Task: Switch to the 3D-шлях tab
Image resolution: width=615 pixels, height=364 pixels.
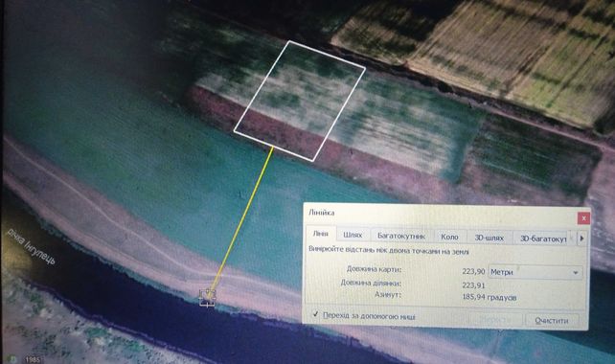Action: click(x=490, y=238)
